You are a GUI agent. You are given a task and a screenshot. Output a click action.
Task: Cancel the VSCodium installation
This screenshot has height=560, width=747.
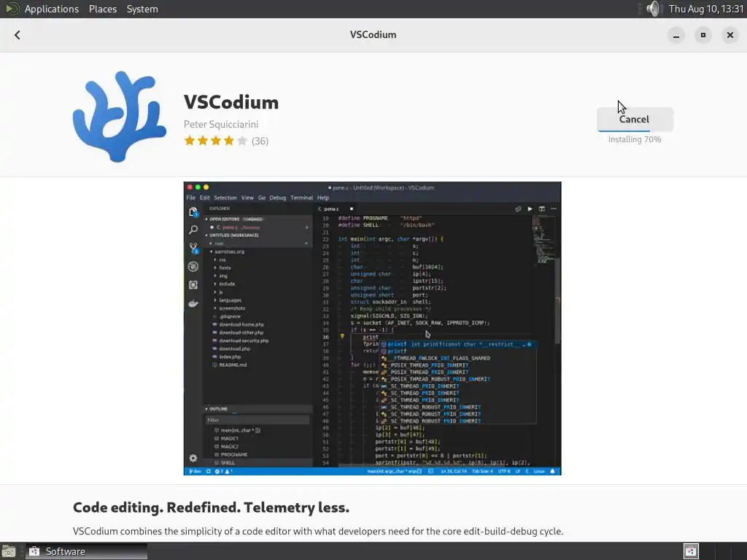[x=635, y=119]
